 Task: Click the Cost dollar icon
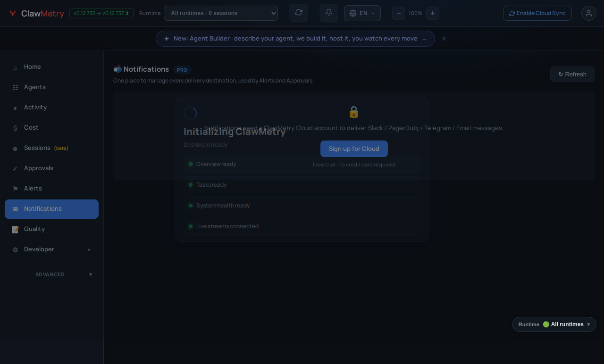[15, 128]
